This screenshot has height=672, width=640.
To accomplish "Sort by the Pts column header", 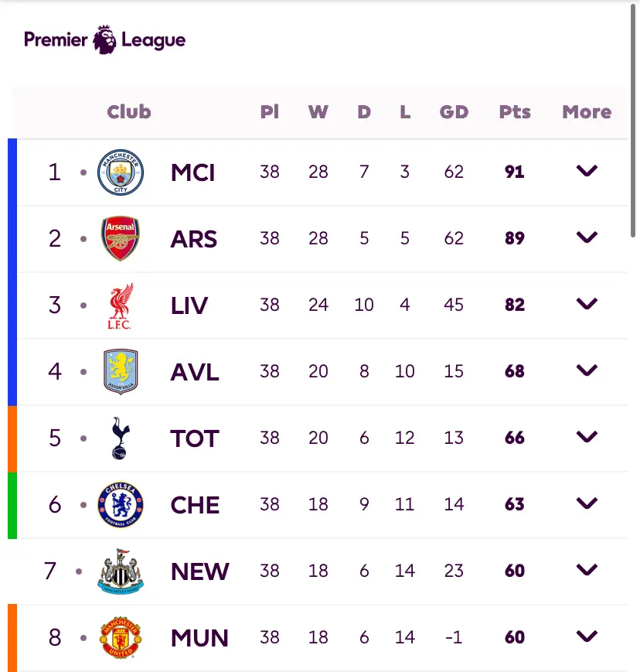I will [x=515, y=112].
